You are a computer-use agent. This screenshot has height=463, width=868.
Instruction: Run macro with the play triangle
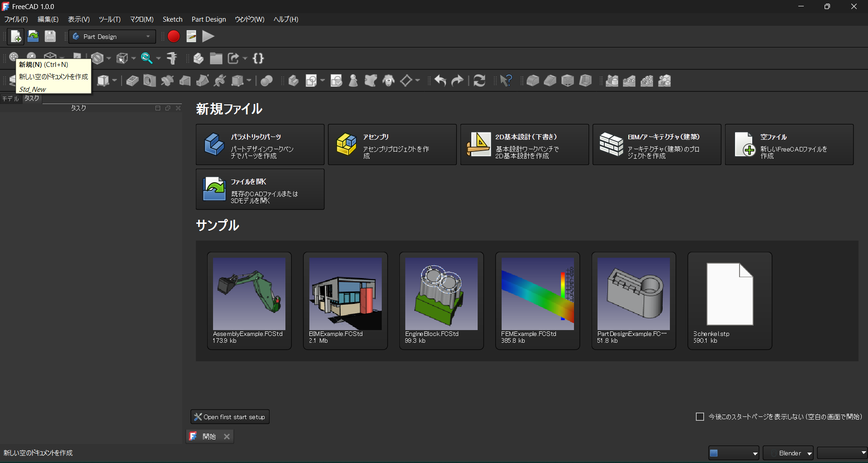click(208, 36)
